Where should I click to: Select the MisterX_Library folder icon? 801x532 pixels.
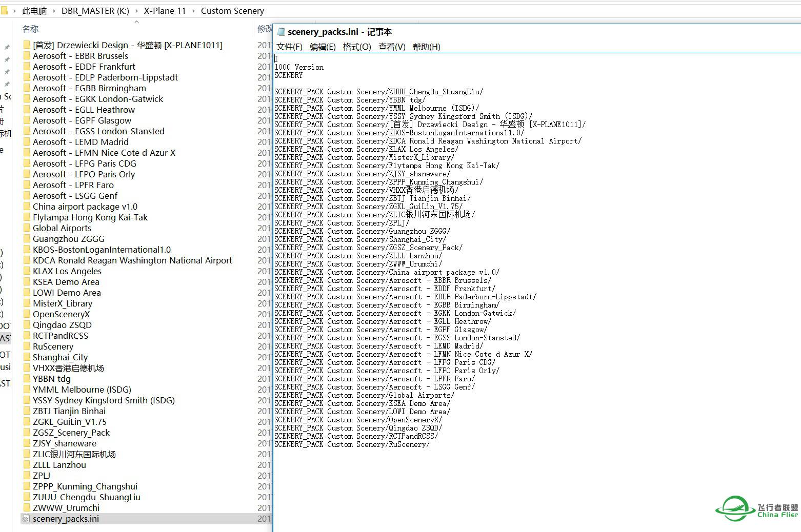pyautogui.click(x=27, y=303)
